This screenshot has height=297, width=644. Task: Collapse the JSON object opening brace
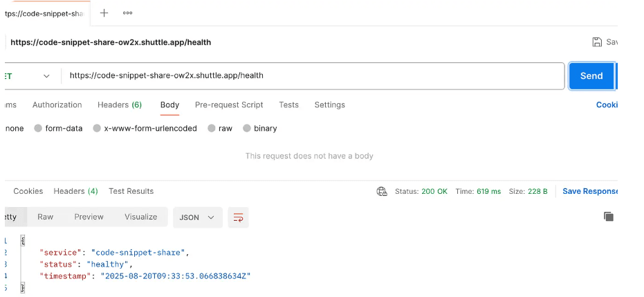click(23, 241)
